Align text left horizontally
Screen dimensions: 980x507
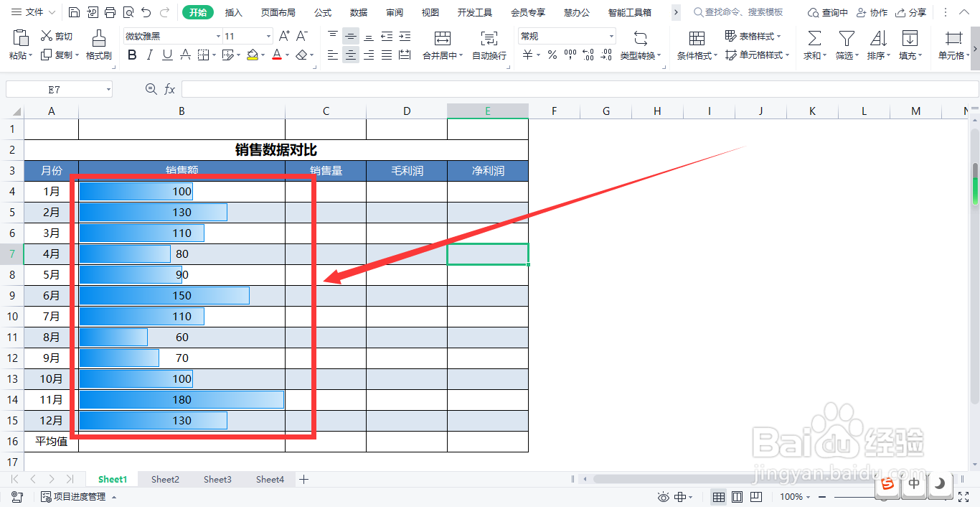click(332, 55)
